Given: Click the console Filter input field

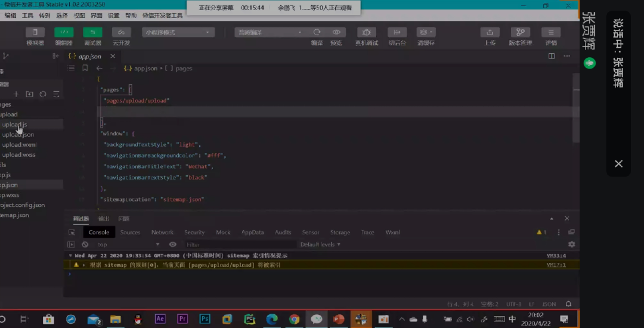Looking at the screenshot, I should click(x=239, y=245).
